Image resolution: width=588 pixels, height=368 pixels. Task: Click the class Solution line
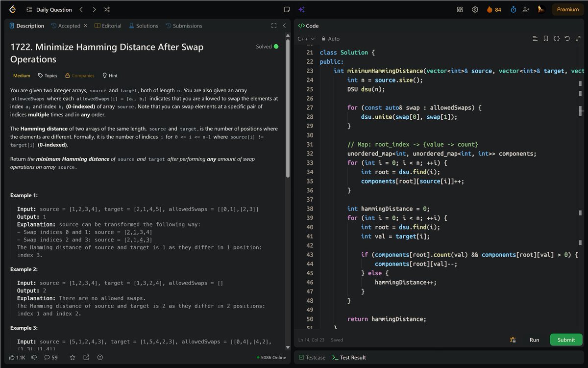347,53
